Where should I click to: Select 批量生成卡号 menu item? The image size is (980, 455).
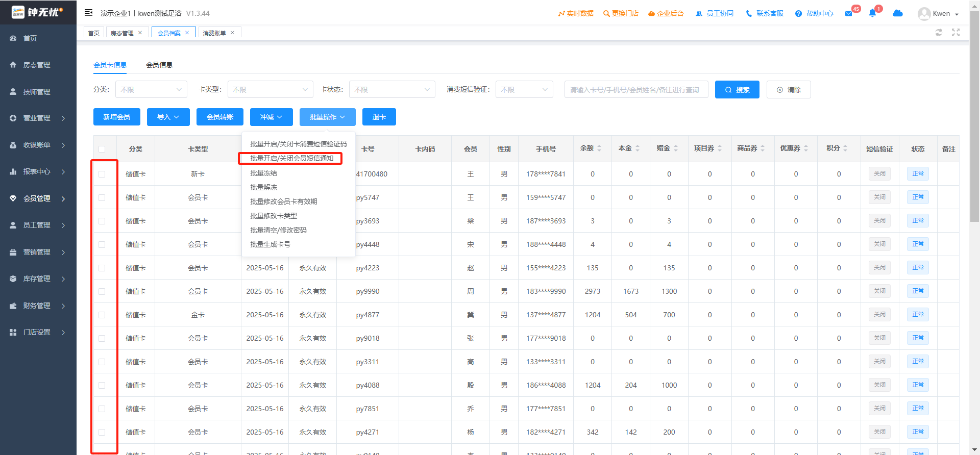coord(298,244)
